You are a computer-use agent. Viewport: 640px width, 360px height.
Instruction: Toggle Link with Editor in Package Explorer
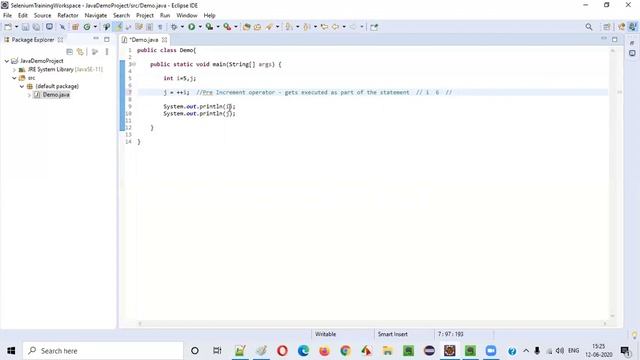[80, 52]
